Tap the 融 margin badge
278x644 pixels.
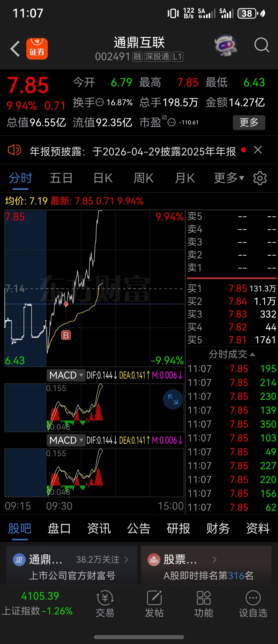pyautogui.click(x=137, y=57)
